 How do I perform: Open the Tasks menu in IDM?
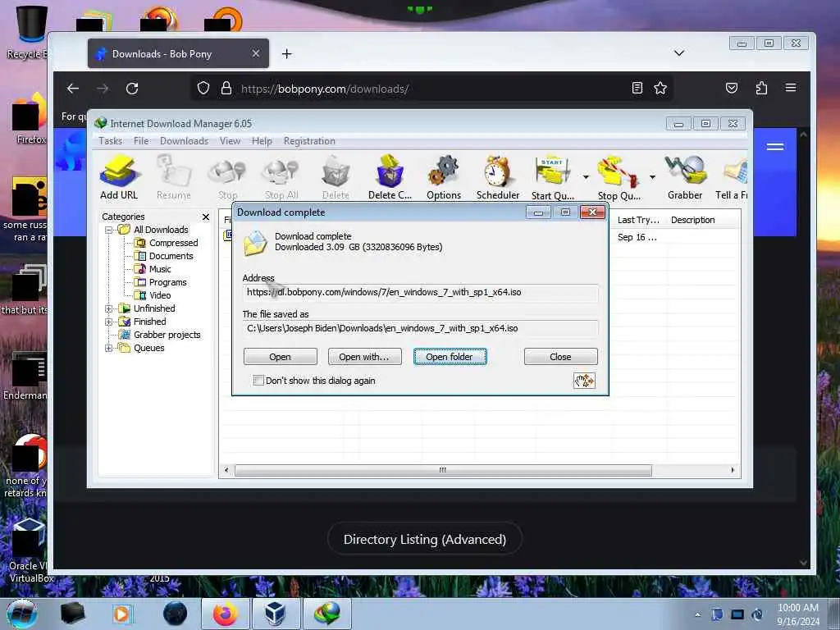(x=111, y=141)
